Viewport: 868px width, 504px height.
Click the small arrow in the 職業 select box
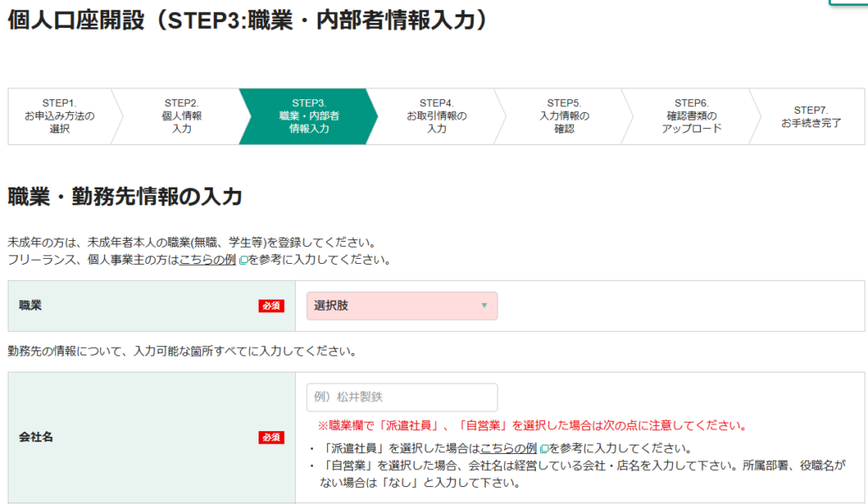(x=484, y=306)
